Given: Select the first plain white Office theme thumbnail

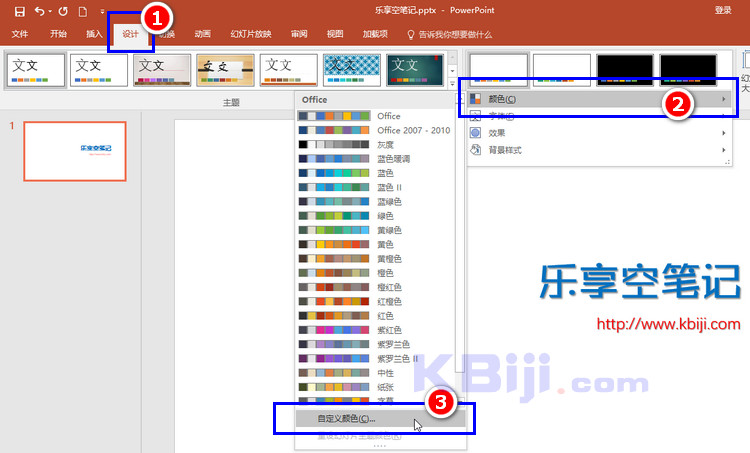Looking at the screenshot, I should pos(36,70).
